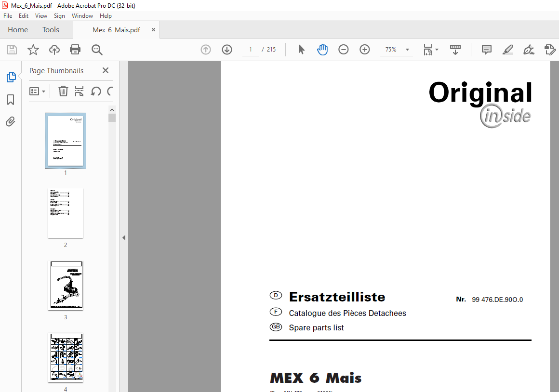
Task: Click the fit page width icon
Action: (x=428, y=50)
